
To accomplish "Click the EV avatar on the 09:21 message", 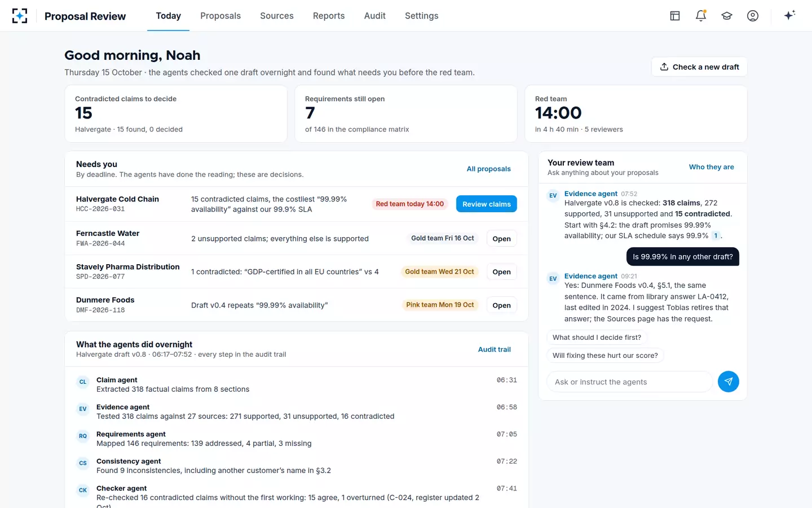I will pyautogui.click(x=553, y=278).
